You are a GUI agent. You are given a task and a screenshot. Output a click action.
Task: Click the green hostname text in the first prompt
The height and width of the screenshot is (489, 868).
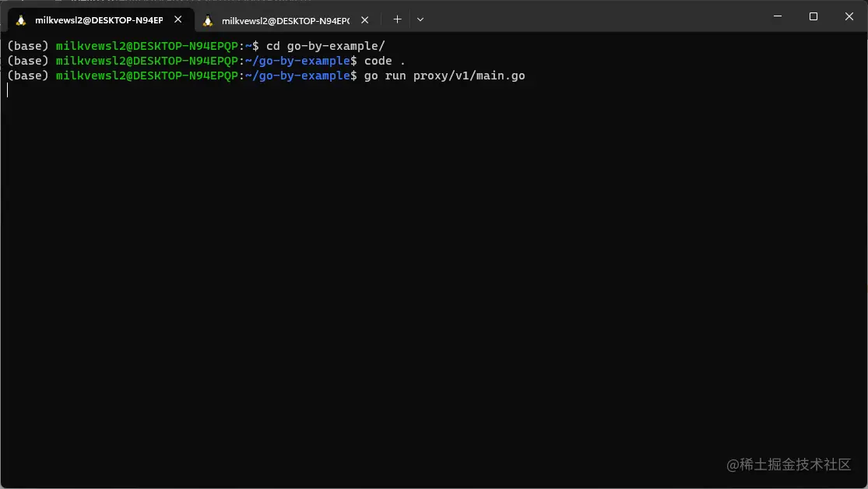tap(146, 46)
